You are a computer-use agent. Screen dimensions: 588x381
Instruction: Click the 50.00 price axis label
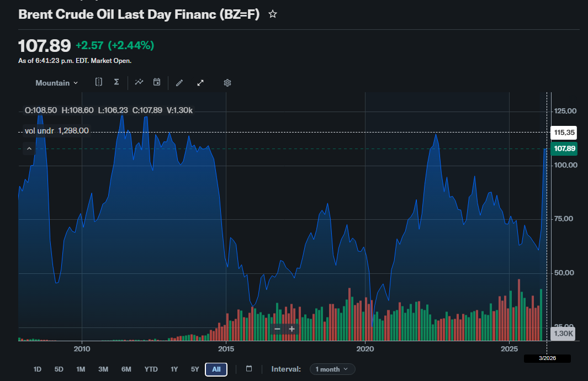(x=564, y=273)
